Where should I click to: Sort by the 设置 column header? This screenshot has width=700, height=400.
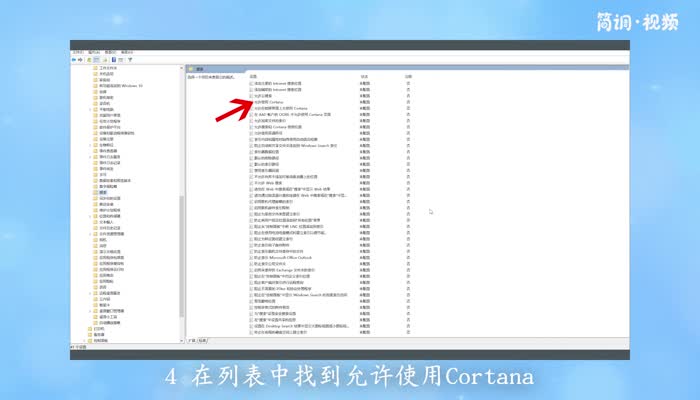click(253, 77)
